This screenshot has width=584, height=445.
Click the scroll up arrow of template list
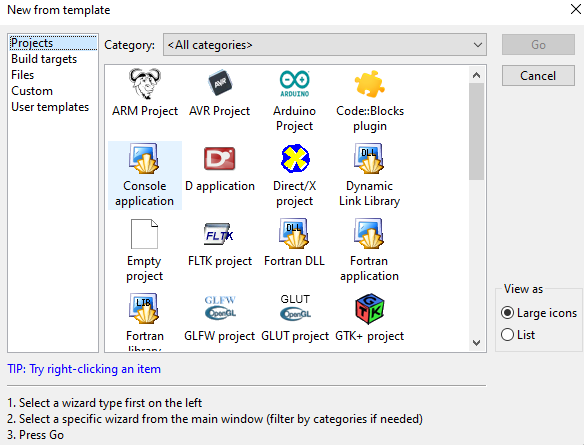point(476,76)
